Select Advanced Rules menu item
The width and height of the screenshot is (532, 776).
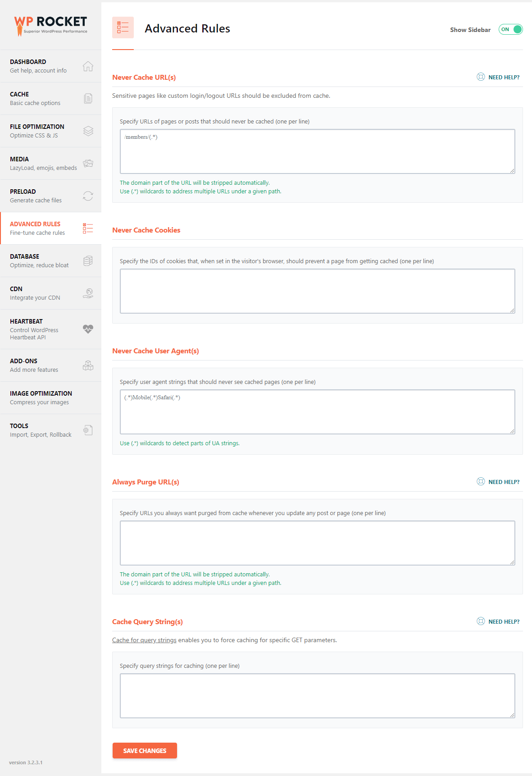click(50, 228)
